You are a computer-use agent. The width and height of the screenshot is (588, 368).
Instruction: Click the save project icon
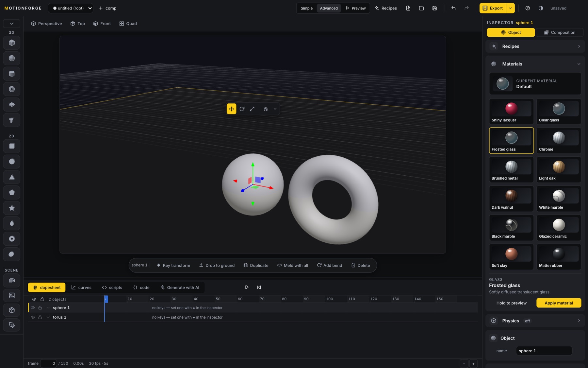tap(434, 8)
